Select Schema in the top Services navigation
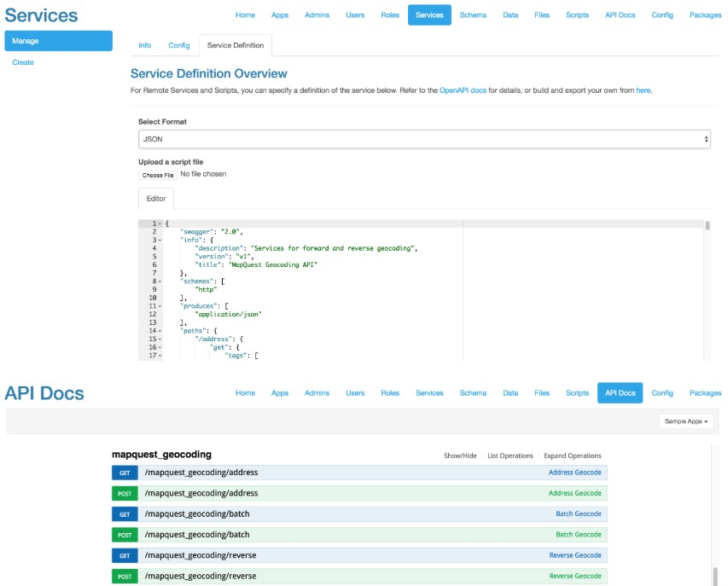 [x=473, y=15]
